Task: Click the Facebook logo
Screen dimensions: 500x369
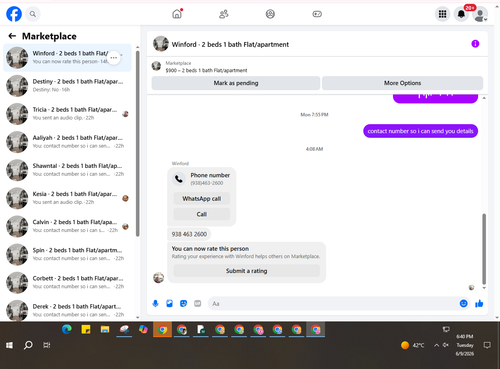Action: pyautogui.click(x=14, y=14)
